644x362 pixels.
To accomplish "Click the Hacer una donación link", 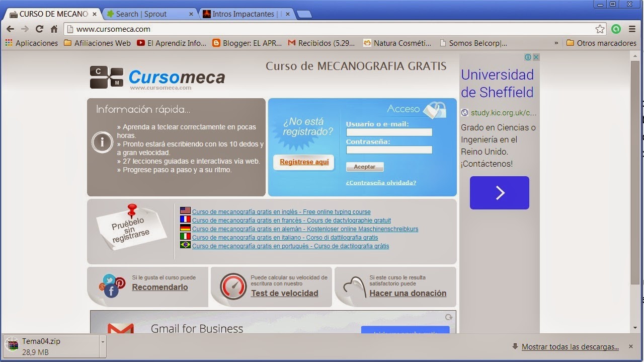I will pyautogui.click(x=408, y=294).
